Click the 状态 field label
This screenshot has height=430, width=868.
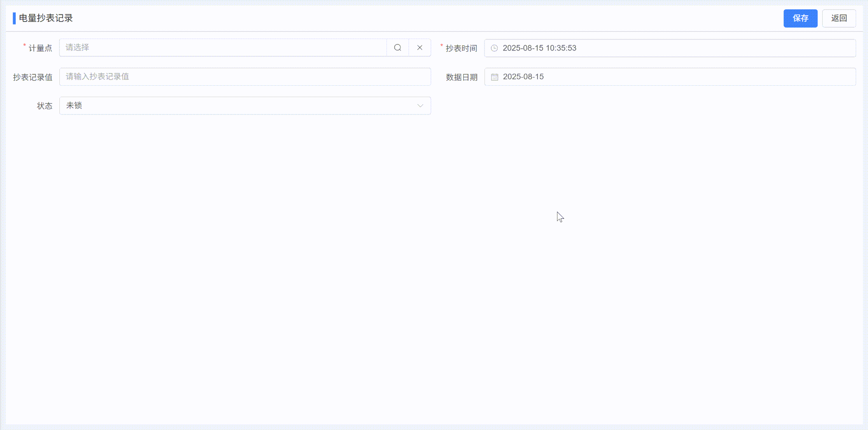(44, 106)
